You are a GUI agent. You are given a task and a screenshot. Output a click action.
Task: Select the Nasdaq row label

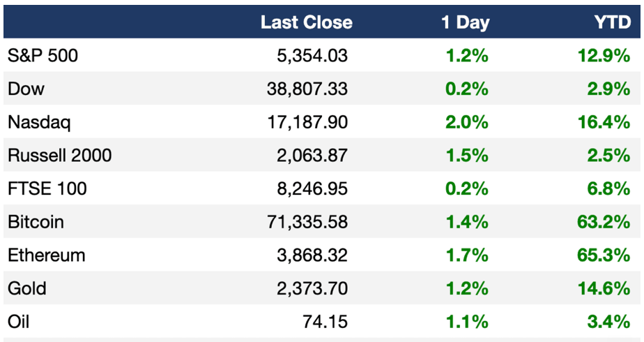(39, 123)
